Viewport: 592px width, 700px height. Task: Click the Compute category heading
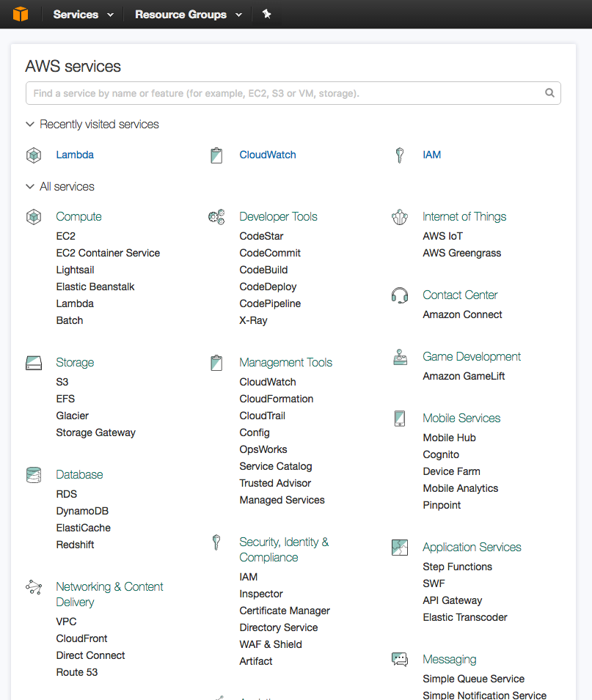point(78,217)
